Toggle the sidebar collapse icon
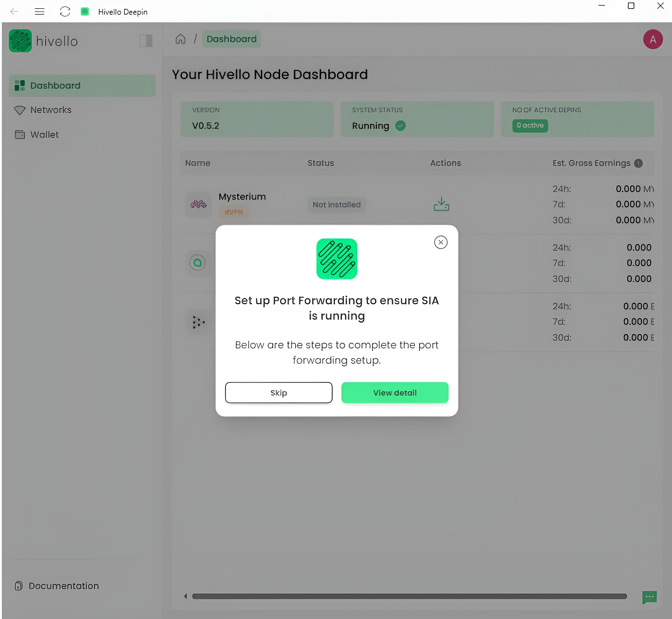672x619 pixels. 146,41
